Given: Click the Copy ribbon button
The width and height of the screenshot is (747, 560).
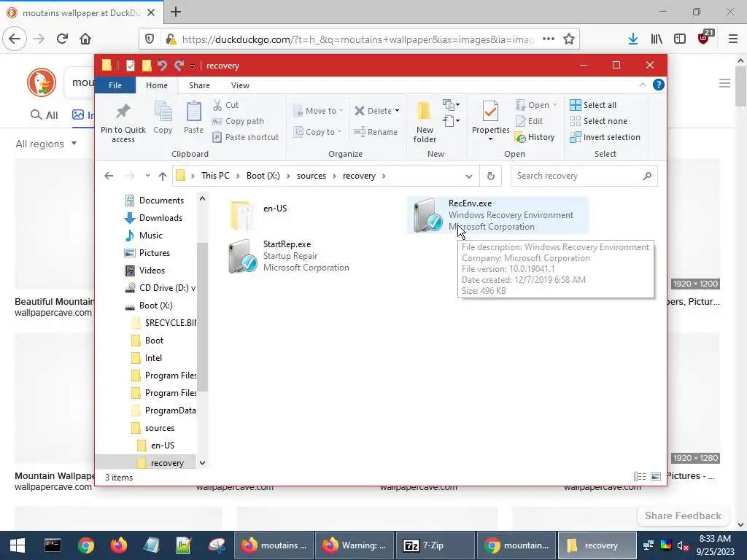Looking at the screenshot, I should [x=163, y=117].
